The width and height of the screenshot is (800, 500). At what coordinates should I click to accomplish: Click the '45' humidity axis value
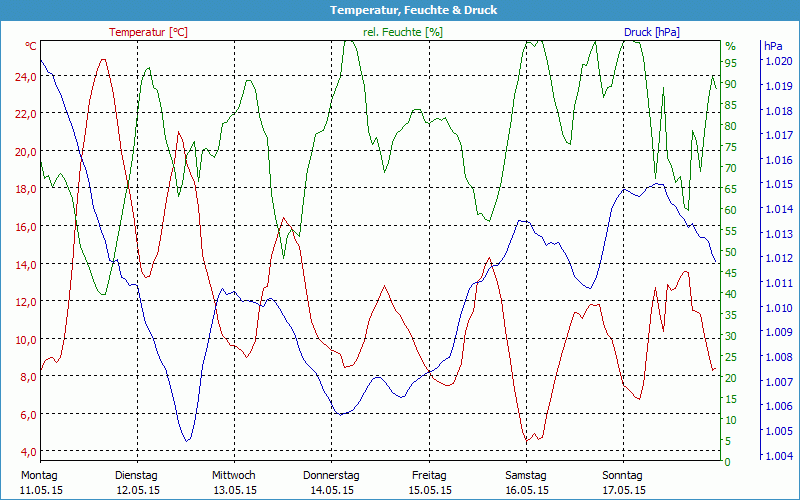pos(731,273)
